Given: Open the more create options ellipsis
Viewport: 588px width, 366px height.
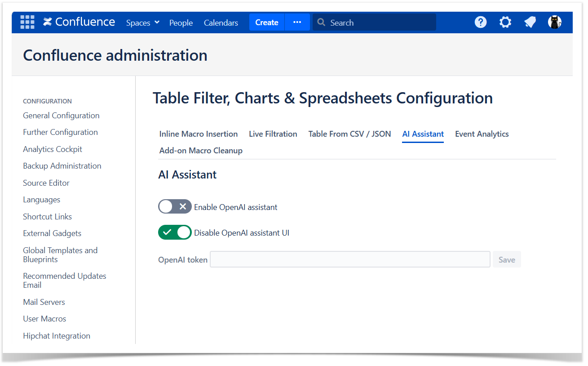Looking at the screenshot, I should pyautogui.click(x=297, y=22).
